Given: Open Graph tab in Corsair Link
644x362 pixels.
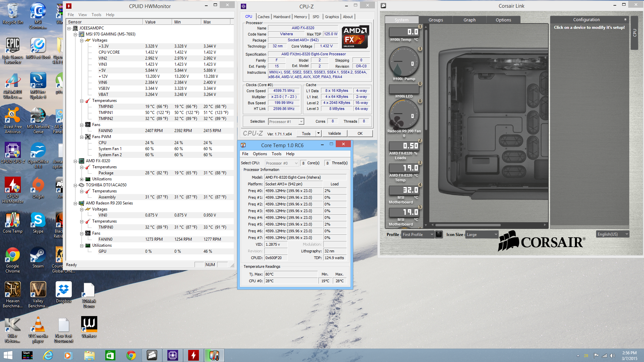Looking at the screenshot, I should (470, 20).
